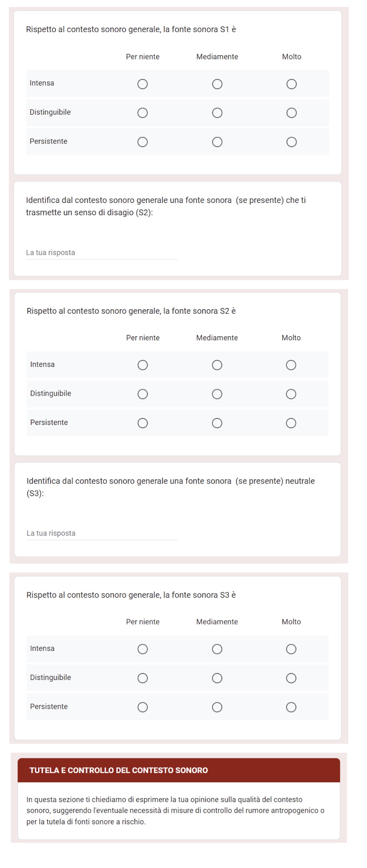Screen dimensions: 367x868
Task: Choose 'Mediamente' for S1 Distinguibile
Action: click(x=217, y=113)
